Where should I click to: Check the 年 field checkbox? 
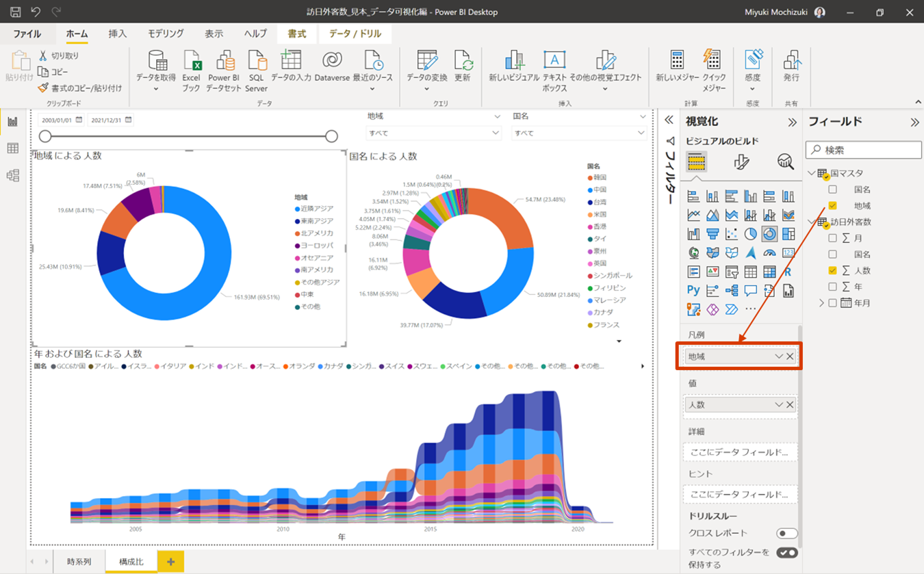point(832,287)
